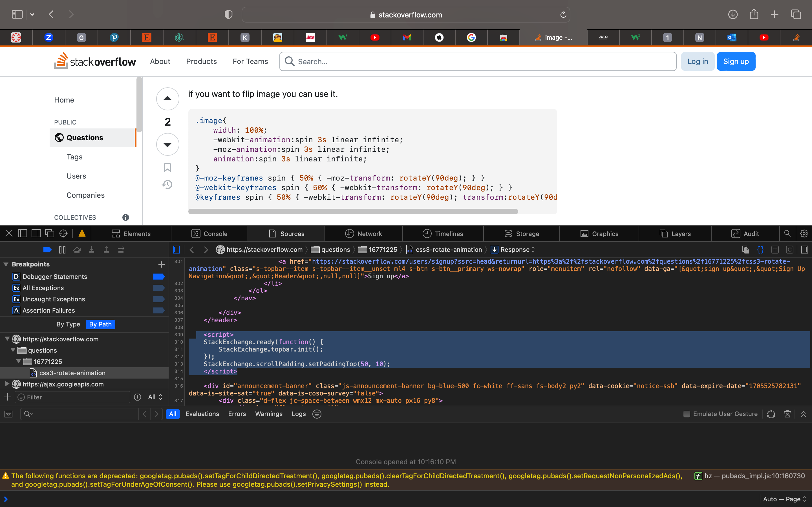Pause script execution in debugger
Screen dimensions: 812x507
click(x=62, y=250)
